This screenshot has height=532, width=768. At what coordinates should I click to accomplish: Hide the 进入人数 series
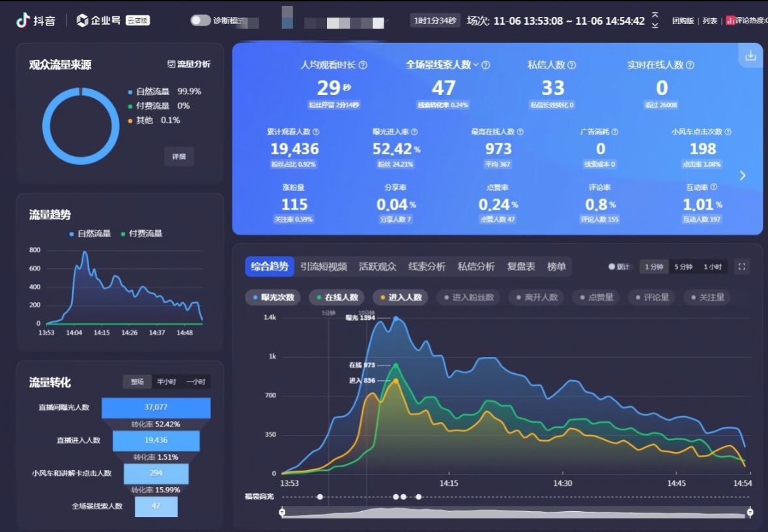pyautogui.click(x=401, y=297)
